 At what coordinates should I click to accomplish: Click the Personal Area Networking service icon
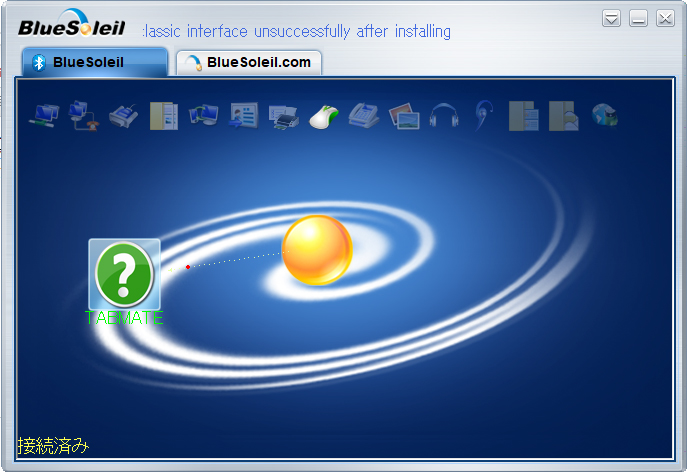pyautogui.click(x=44, y=116)
